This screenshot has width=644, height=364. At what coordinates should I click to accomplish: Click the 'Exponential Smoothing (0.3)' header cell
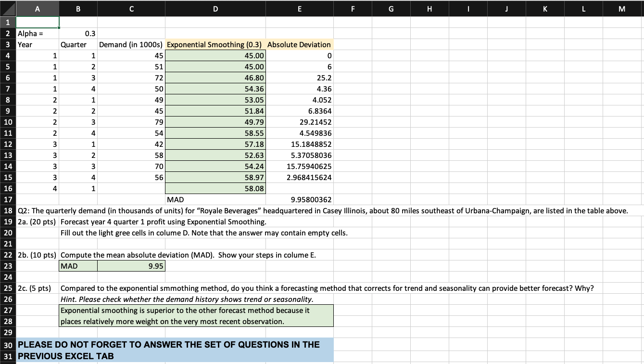215,44
